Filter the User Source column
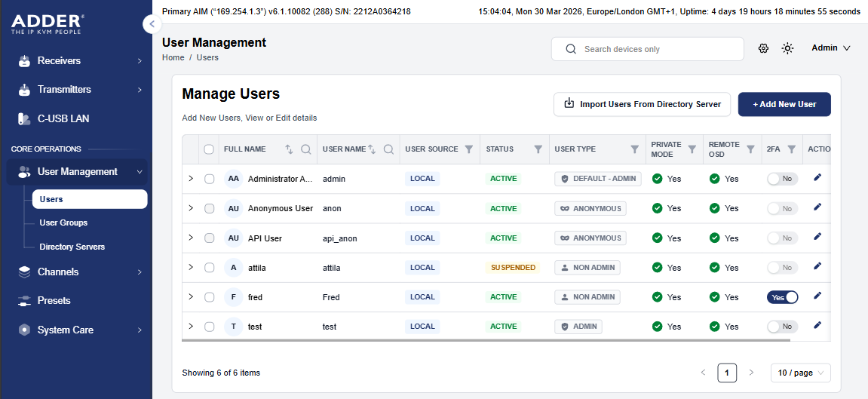868x399 pixels. pos(469,149)
